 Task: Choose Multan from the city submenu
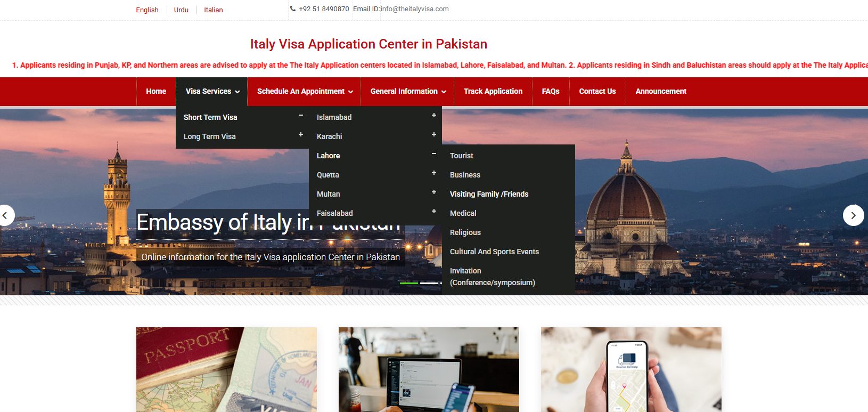[x=329, y=194]
